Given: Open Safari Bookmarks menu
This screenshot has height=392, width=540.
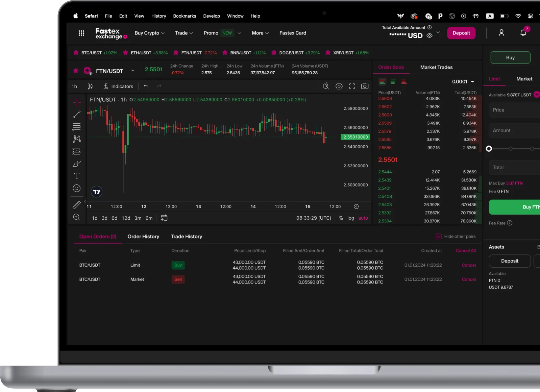Looking at the screenshot, I should (185, 16).
